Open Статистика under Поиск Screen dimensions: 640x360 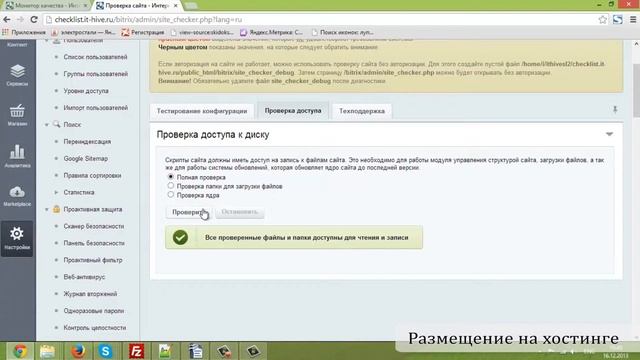[79, 192]
